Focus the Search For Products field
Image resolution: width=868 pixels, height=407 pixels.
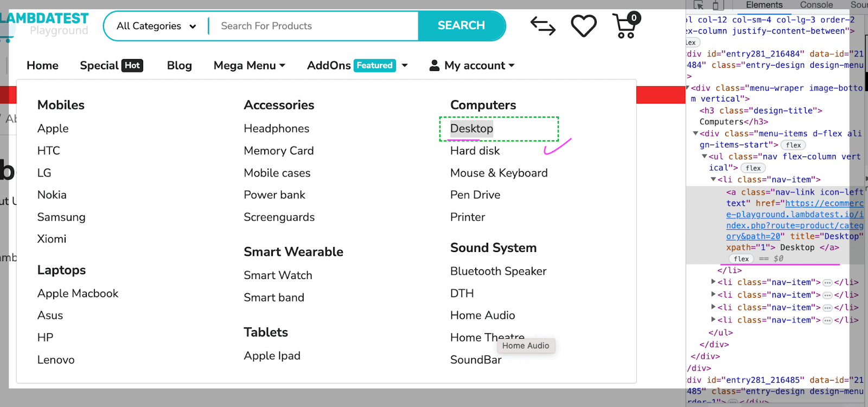pyautogui.click(x=315, y=26)
